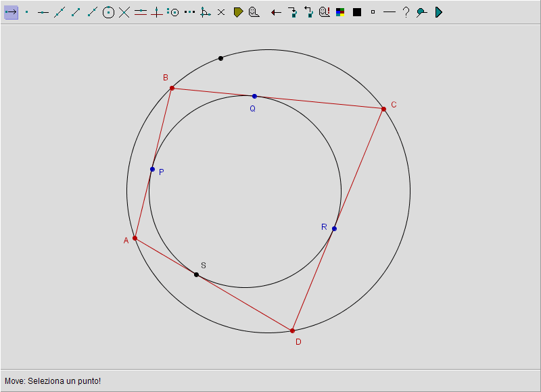Click the red back arrow icon
The height and width of the screenshot is (392, 541).
276,12
